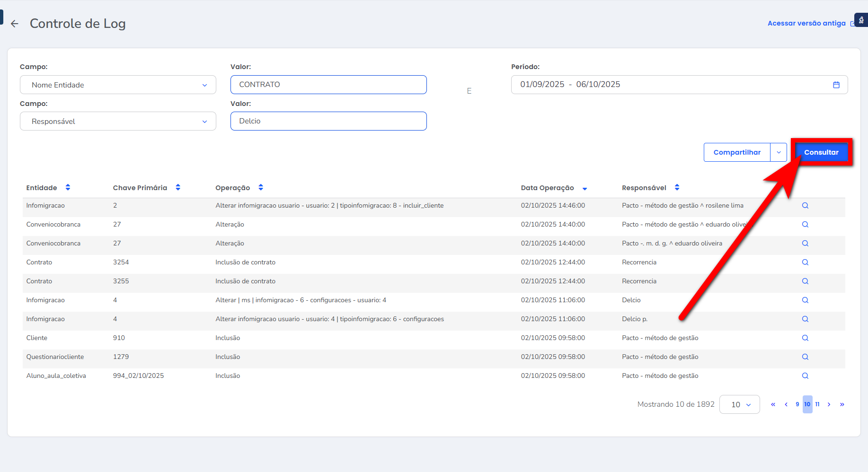The height and width of the screenshot is (472, 868).
Task: Open the calendar icon in Período field
Action: tap(836, 85)
